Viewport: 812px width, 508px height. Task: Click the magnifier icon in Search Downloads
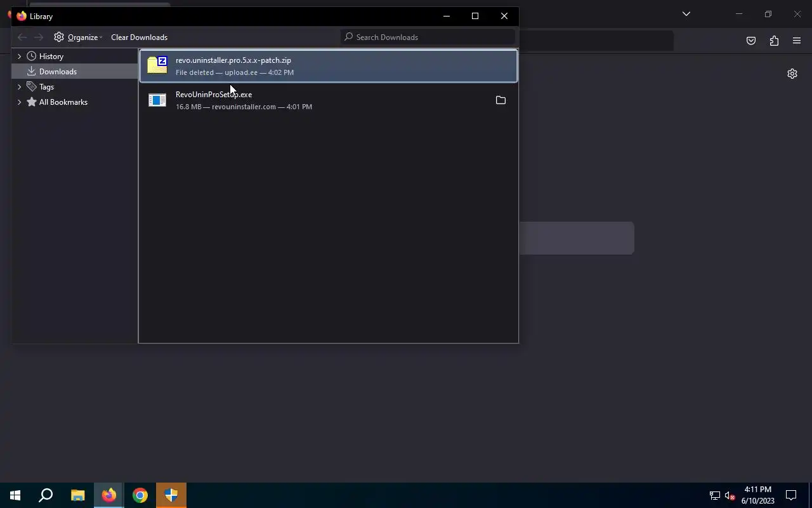[x=348, y=37]
